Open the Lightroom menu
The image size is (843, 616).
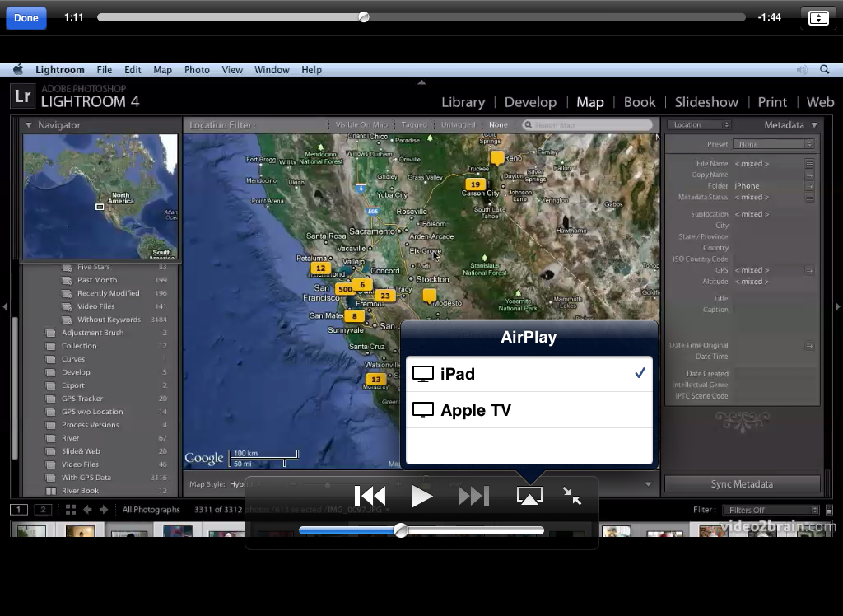pos(59,69)
